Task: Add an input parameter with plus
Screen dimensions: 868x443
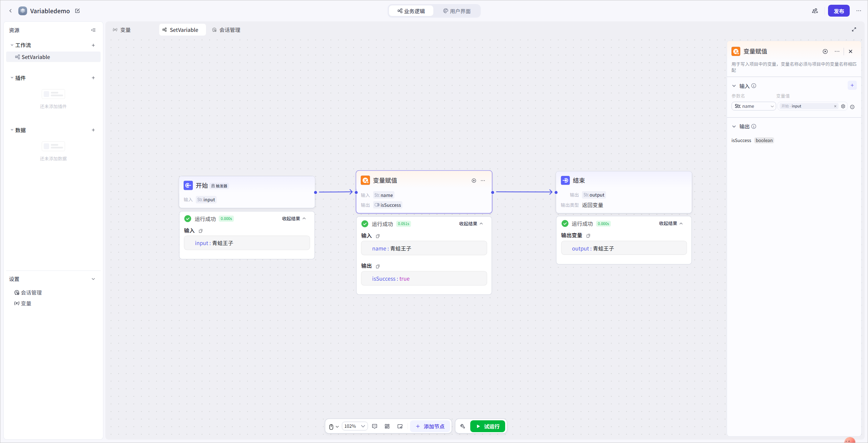Action: (852, 85)
